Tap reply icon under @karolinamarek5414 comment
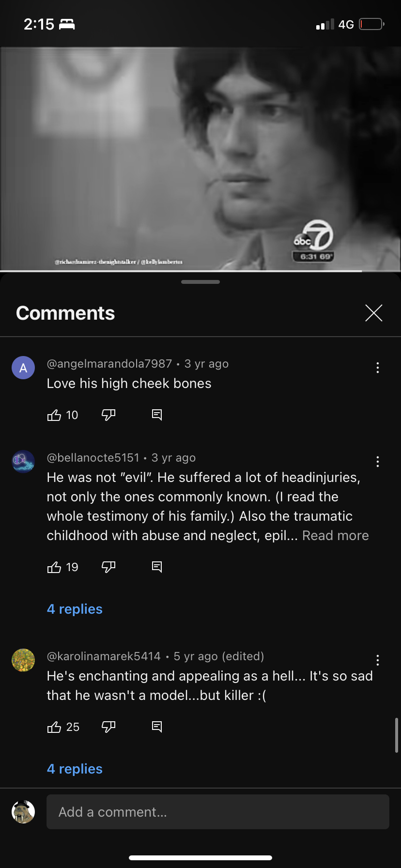This screenshot has height=868, width=401. (x=157, y=727)
